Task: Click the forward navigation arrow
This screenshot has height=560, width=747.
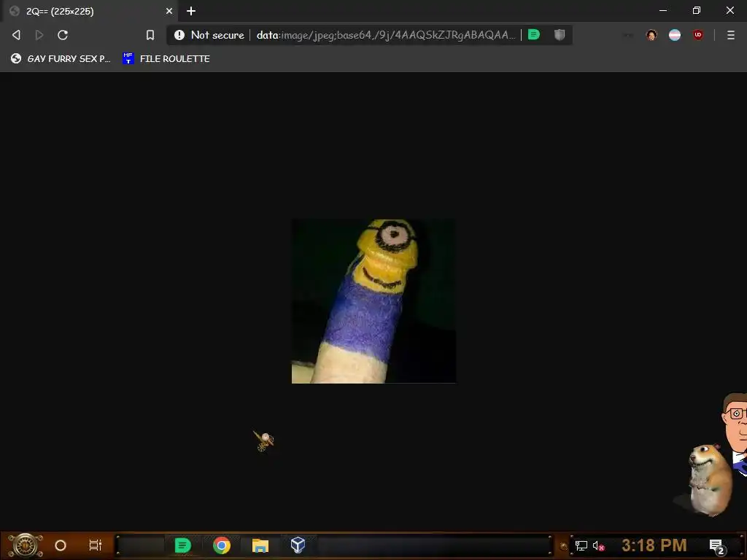Action: (39, 35)
